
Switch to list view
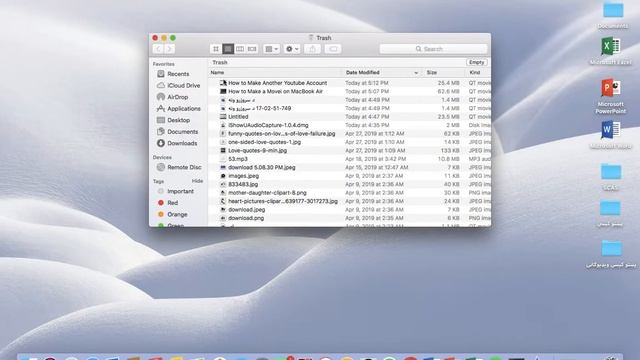pos(228,49)
